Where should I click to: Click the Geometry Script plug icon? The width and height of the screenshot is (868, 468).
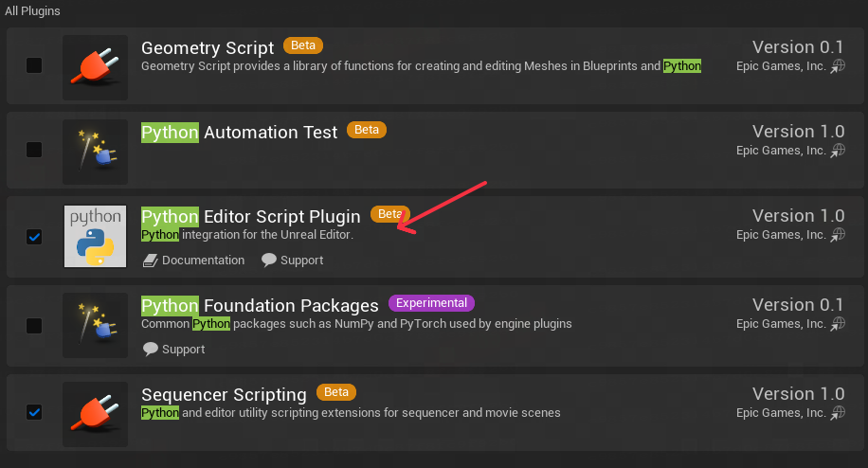pos(95,67)
